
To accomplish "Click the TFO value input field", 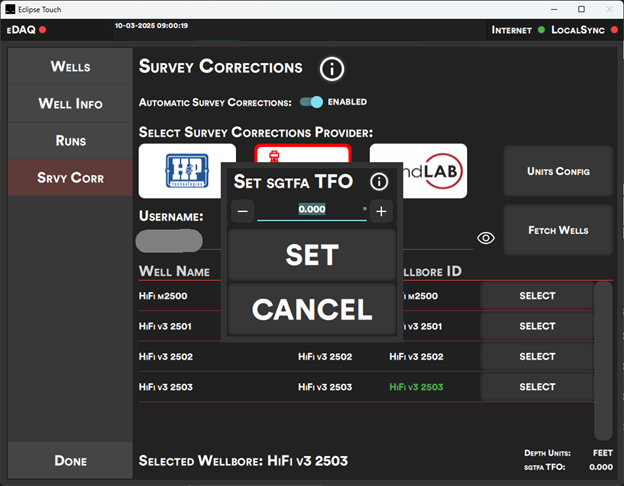I will point(312,210).
